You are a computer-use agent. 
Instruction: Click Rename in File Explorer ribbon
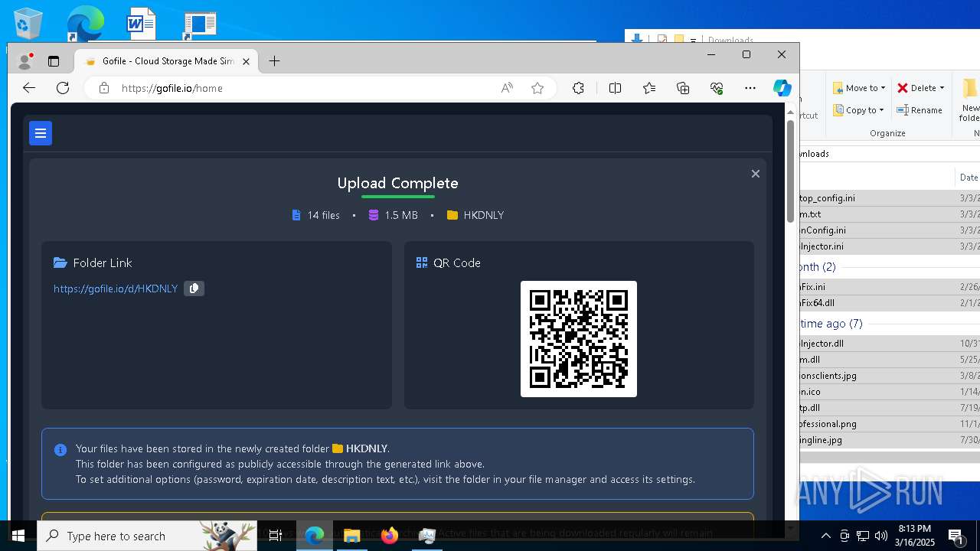[x=920, y=110]
